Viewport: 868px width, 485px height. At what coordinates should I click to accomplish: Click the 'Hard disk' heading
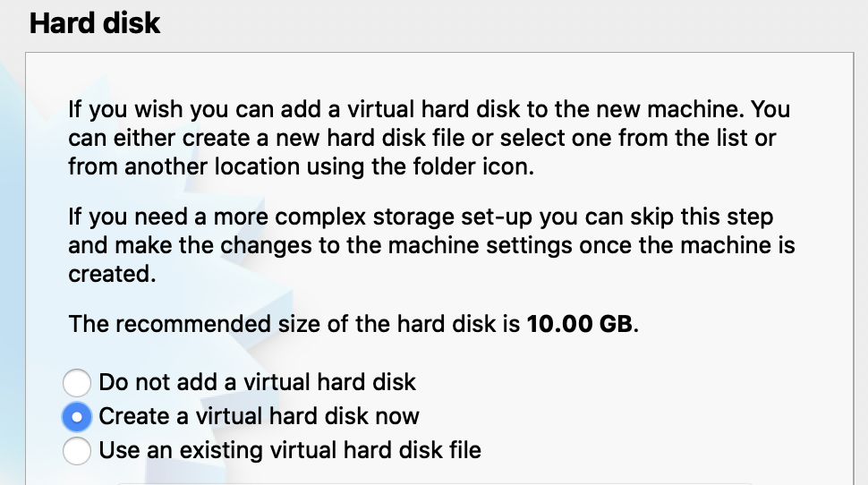tap(95, 23)
